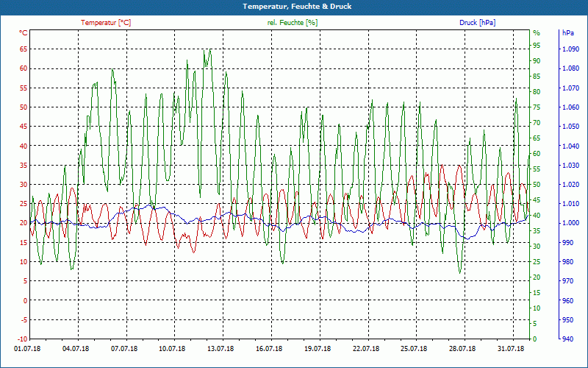588x368 pixels.
Task: Click date label 31.07.18
Action: (511, 349)
